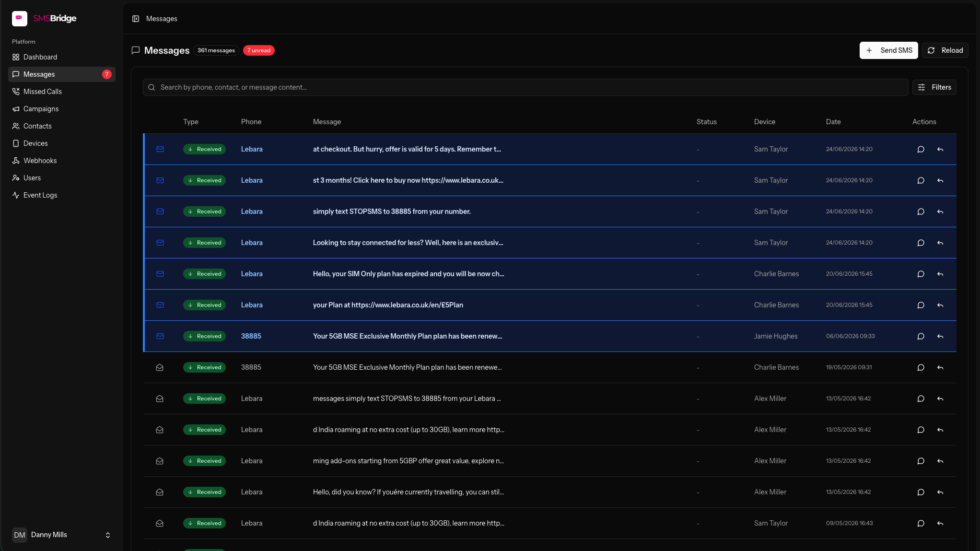Open conversation for 'ming add-ons starting' message

(x=921, y=461)
